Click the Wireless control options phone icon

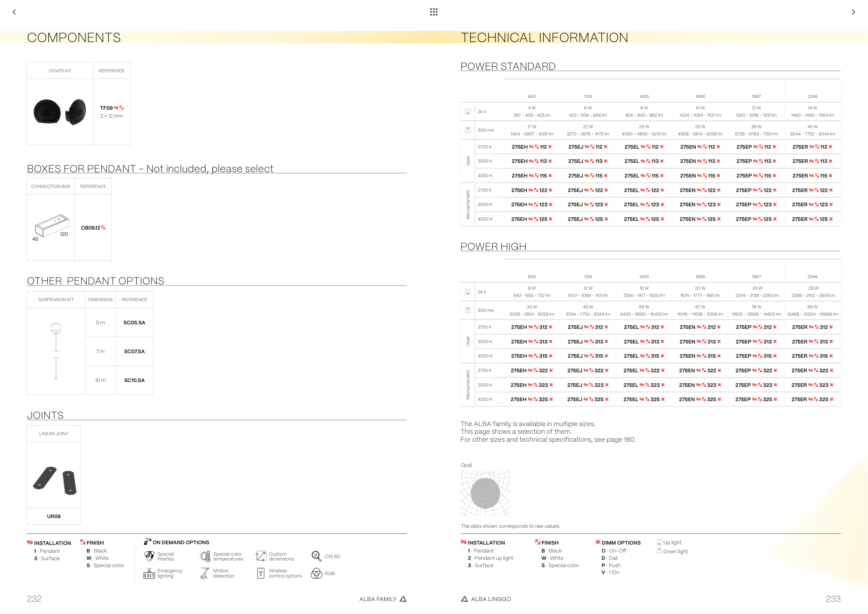click(x=260, y=573)
